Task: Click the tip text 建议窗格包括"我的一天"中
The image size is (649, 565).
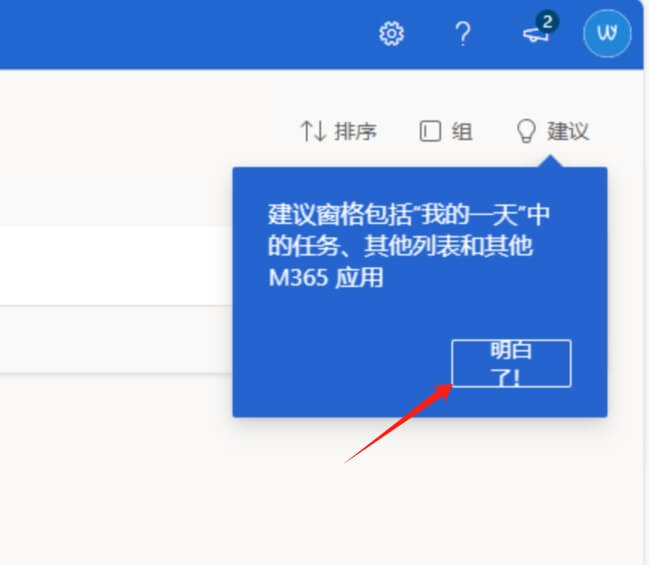Action: [x=409, y=215]
